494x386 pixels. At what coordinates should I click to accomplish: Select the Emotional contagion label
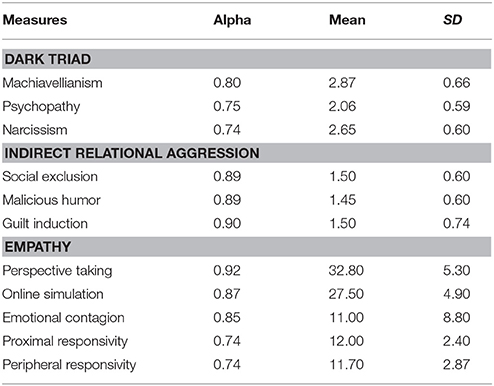pos(63,318)
